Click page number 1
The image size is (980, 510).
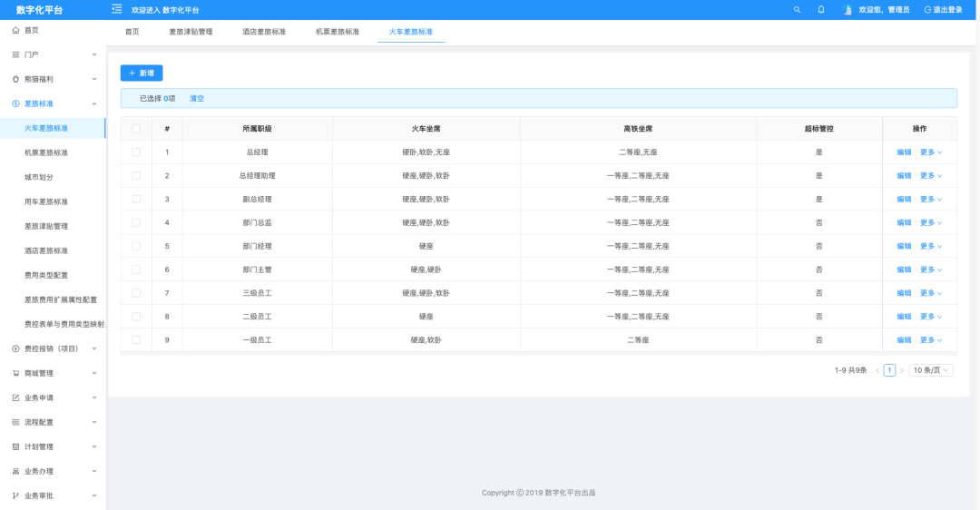[889, 370]
